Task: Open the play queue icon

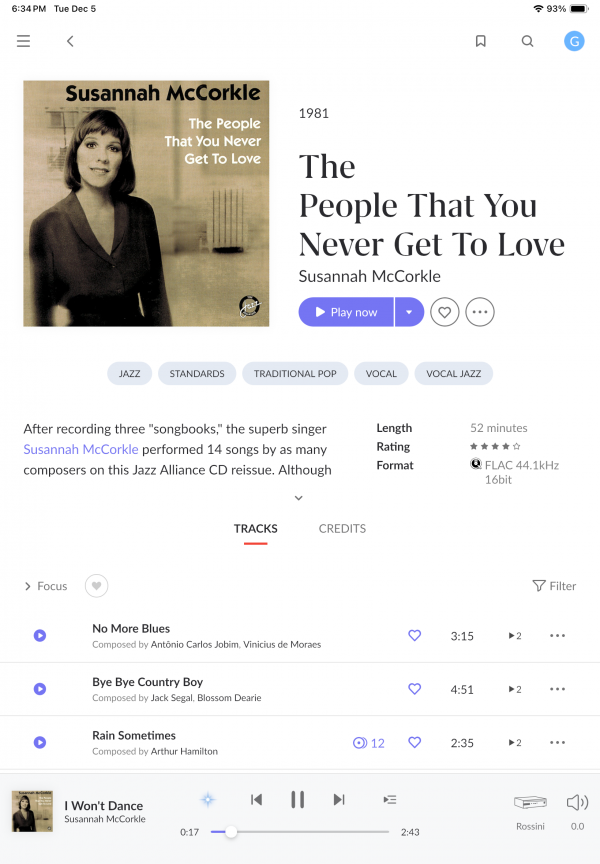Action: click(390, 800)
